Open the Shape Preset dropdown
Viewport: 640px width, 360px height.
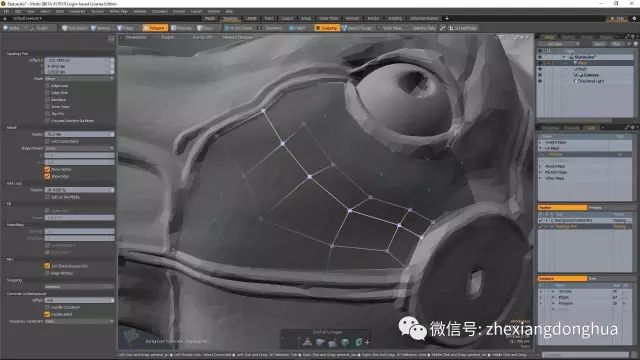click(x=79, y=149)
